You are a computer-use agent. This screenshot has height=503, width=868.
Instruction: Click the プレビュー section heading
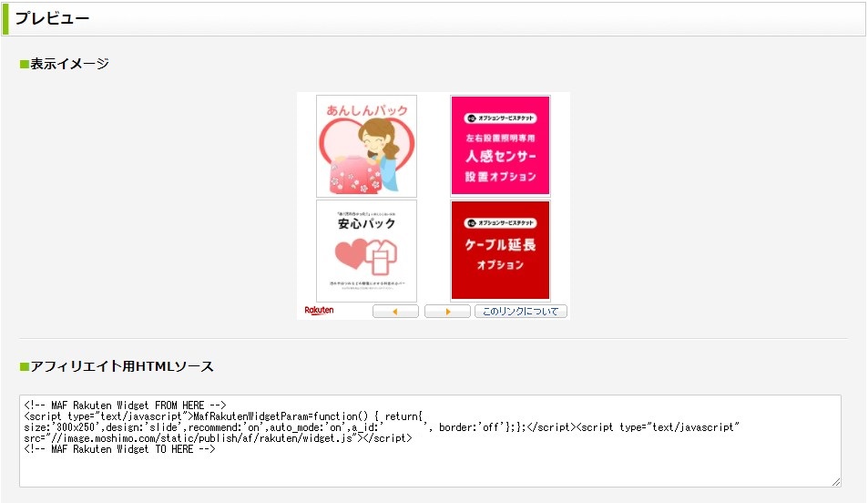52,18
